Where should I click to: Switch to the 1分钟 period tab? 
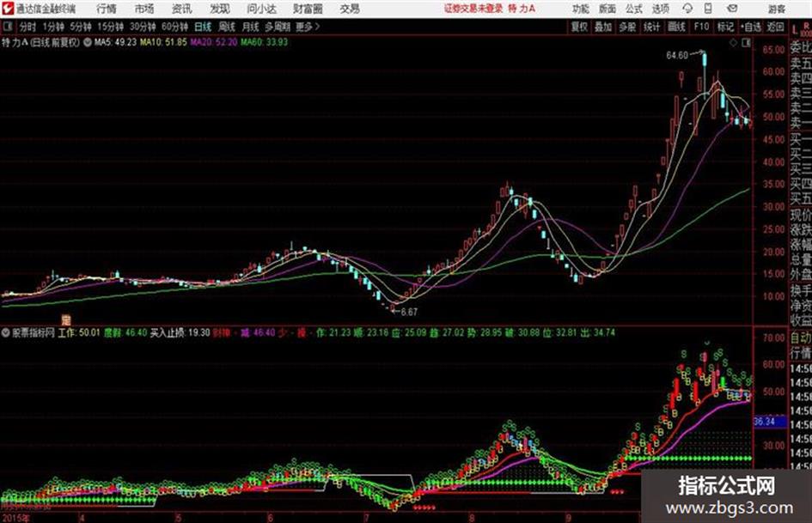(53, 27)
